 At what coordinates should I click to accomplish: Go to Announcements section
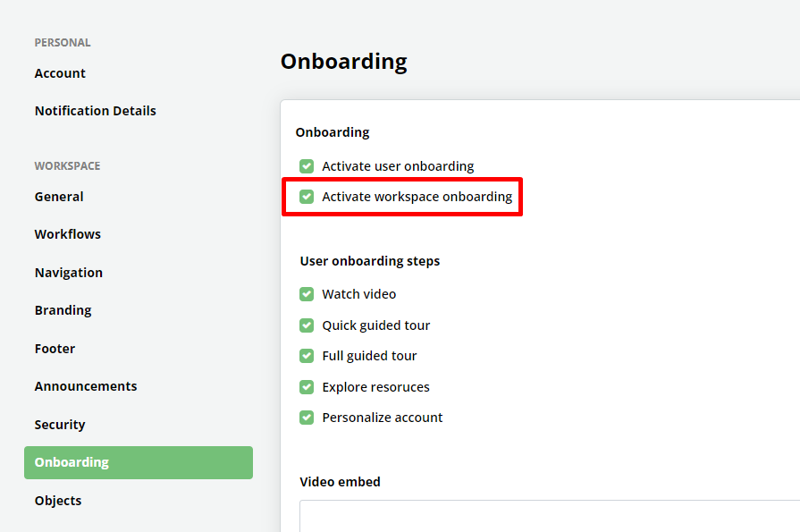point(86,386)
